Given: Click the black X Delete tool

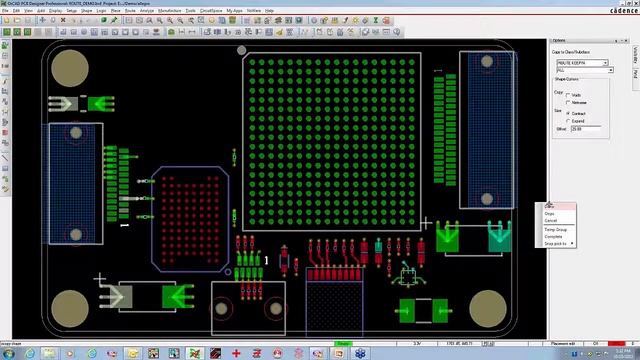Looking at the screenshot, I should coord(63,20).
